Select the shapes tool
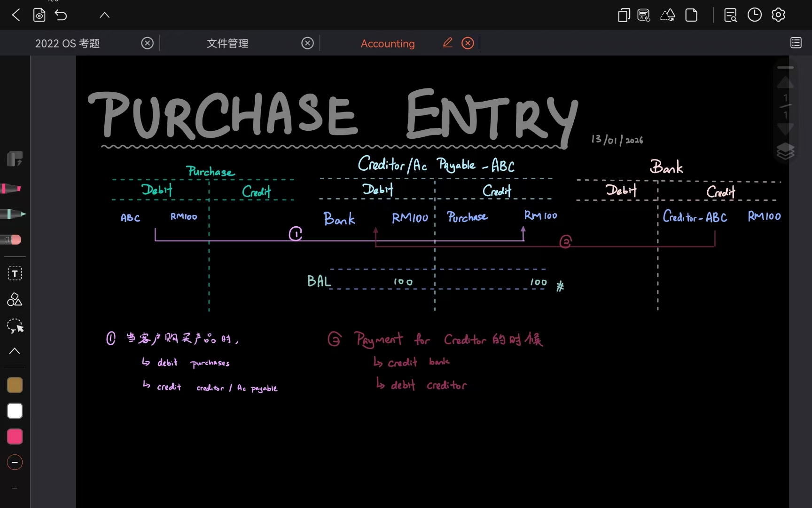Viewport: 812px width, 508px height. coord(14,299)
